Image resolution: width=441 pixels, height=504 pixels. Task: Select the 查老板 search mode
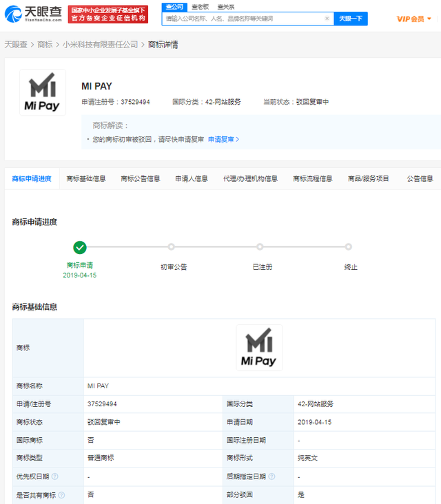199,6
